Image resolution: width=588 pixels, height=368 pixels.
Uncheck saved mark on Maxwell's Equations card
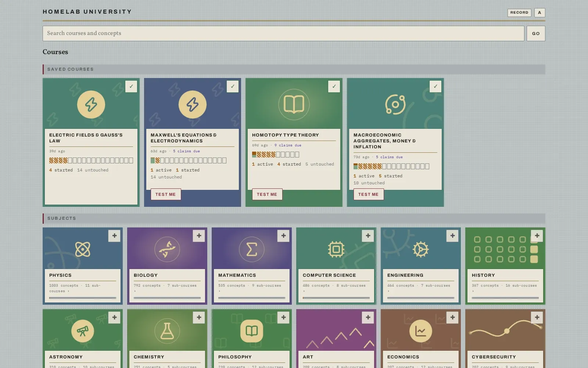tap(233, 86)
